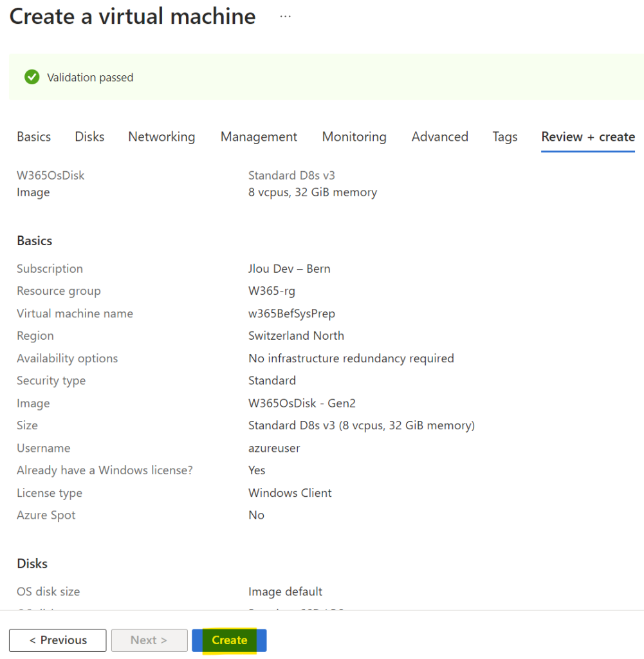The image size is (644, 659).
Task: Click the Basics section heading
Action: point(35,241)
